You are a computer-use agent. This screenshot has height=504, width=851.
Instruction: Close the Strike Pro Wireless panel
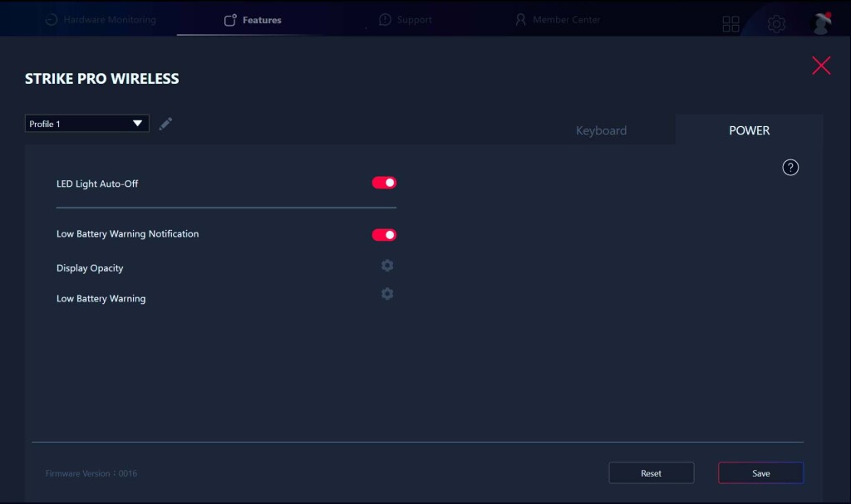pos(821,65)
